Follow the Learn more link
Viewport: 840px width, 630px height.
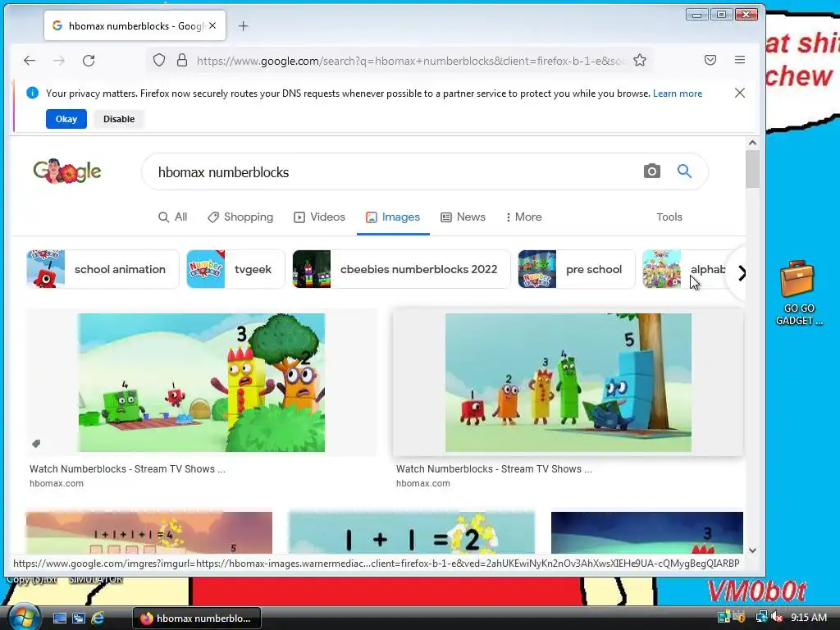point(677,94)
